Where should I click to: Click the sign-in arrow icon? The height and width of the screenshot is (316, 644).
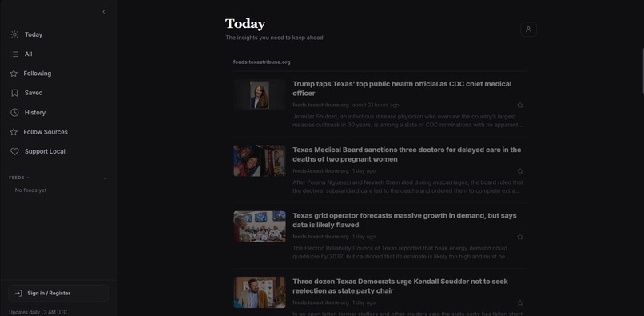pos(18,293)
